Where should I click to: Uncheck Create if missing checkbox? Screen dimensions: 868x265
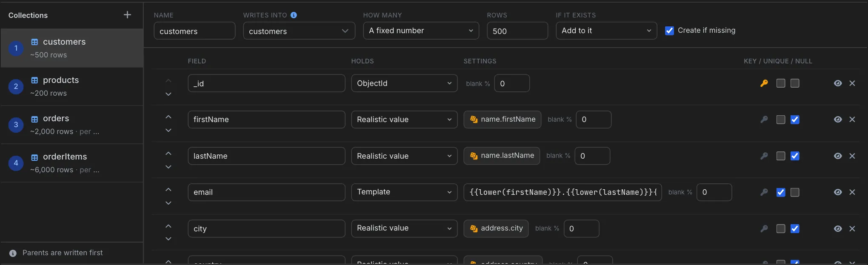(x=669, y=31)
